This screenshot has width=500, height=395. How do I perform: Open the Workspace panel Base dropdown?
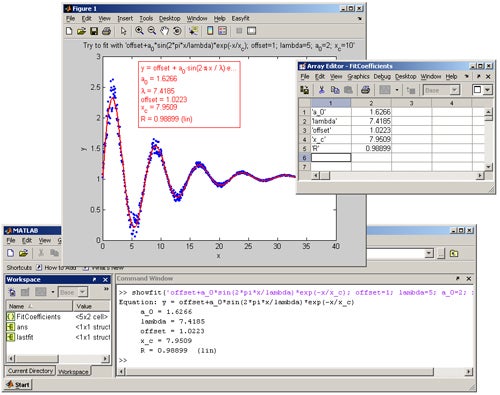73,292
